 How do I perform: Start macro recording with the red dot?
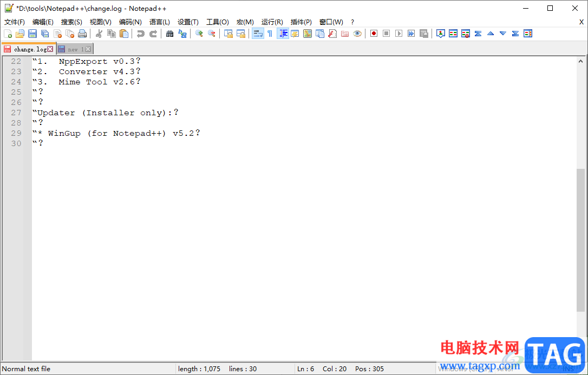coord(374,34)
